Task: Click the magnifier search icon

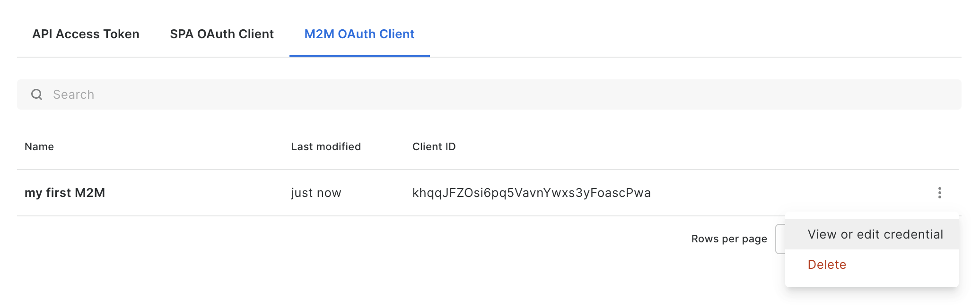Action: [36, 94]
